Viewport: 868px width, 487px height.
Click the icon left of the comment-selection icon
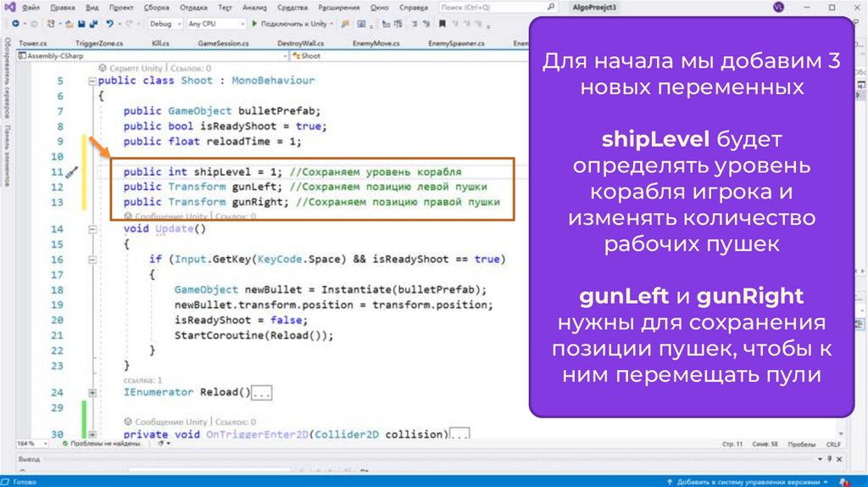pos(387,24)
